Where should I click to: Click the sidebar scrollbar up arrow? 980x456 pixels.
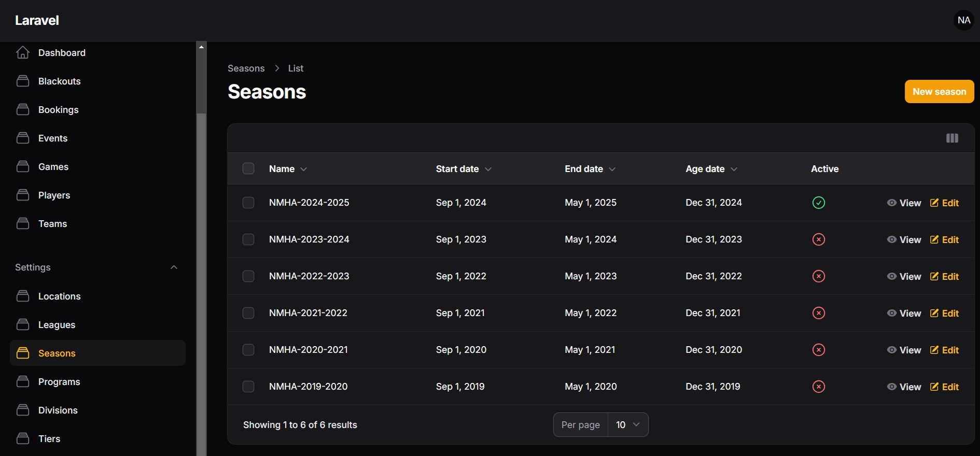point(201,47)
